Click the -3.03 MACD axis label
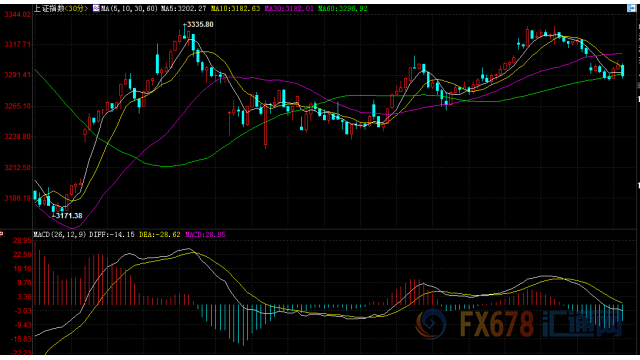640x360 pixels. (22, 311)
